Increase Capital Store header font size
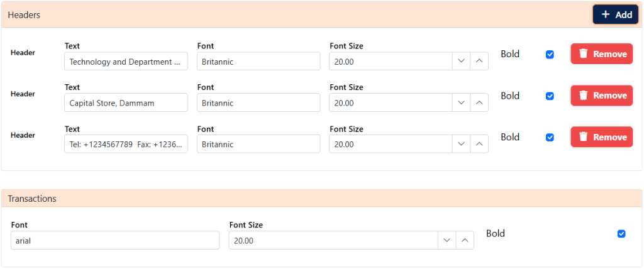The height and width of the screenshot is (269, 644). [479, 103]
